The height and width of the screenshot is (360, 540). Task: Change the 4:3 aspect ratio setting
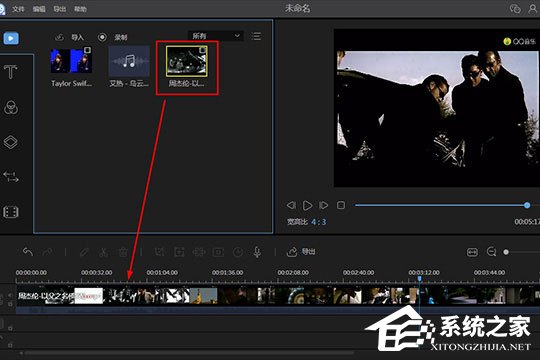tap(319, 222)
